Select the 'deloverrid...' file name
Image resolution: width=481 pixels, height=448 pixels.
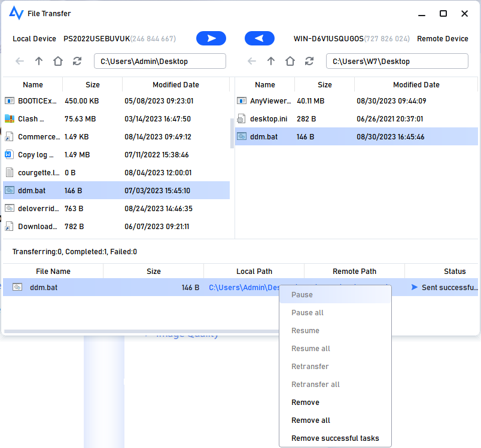[38, 209]
